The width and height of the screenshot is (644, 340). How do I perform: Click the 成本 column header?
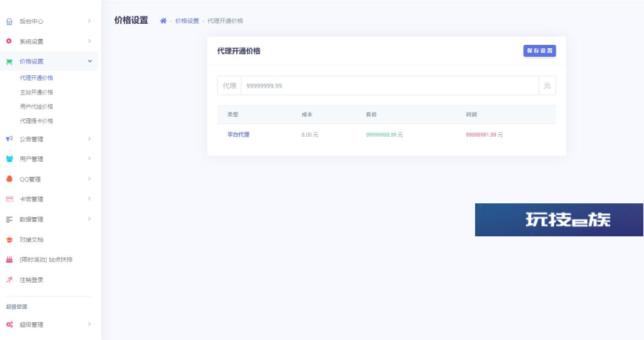click(x=307, y=115)
